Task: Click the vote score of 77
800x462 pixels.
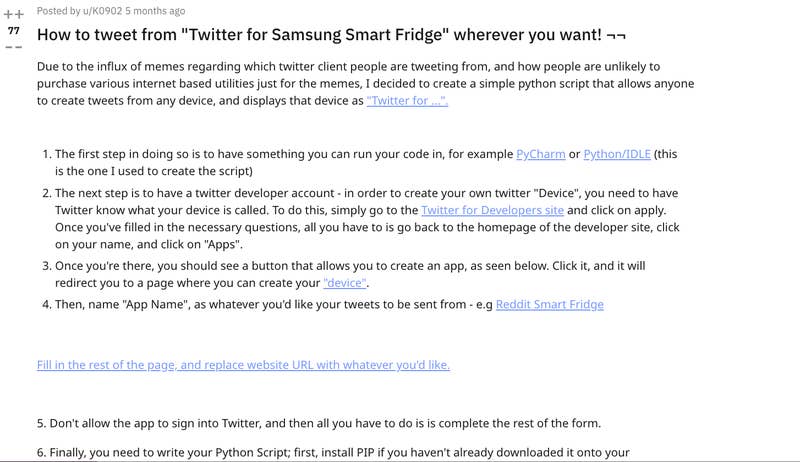Action: click(13, 31)
